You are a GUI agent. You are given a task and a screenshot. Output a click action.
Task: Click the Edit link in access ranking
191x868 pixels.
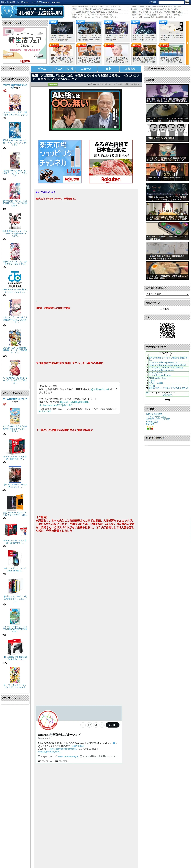148,393
